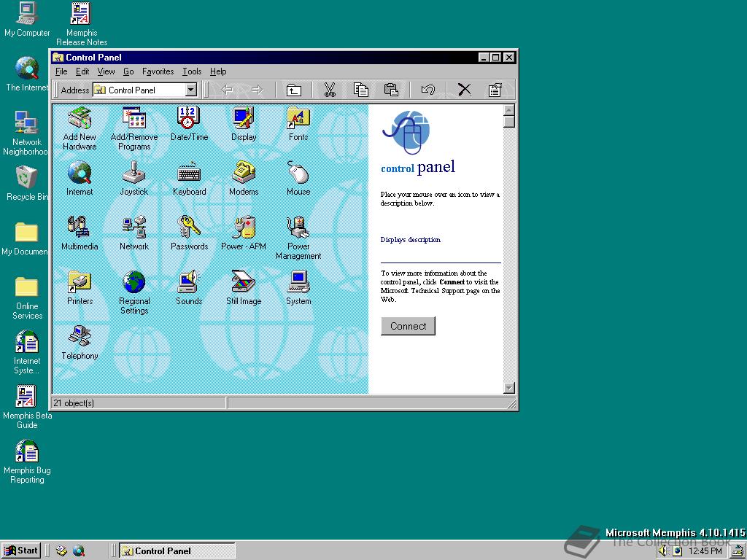
Task: Select the Internet System desktop shortcut
Action: point(27,352)
